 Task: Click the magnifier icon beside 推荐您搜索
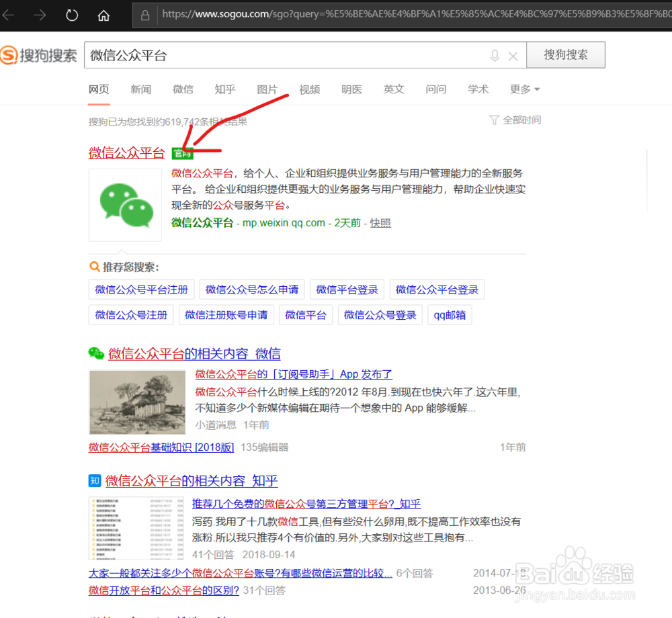point(94,267)
